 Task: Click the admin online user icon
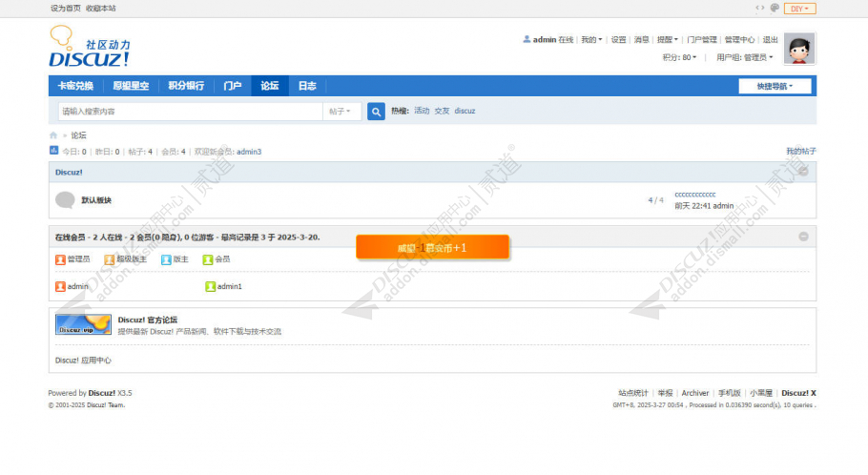60,286
